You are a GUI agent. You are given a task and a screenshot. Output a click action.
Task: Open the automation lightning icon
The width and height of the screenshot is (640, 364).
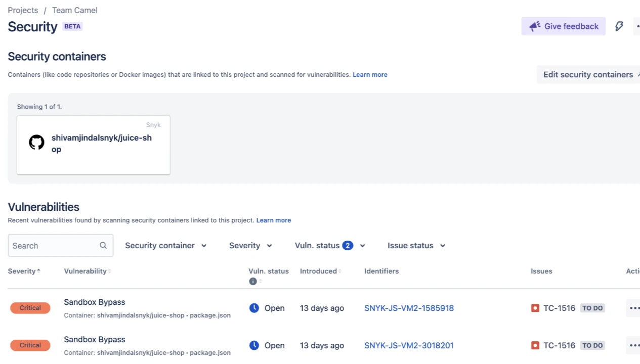point(619,26)
